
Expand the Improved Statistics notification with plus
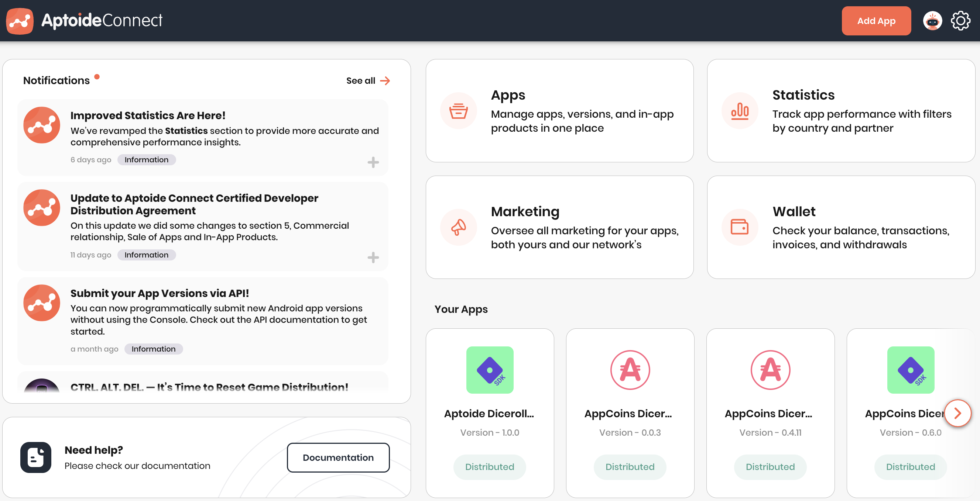[x=373, y=162]
